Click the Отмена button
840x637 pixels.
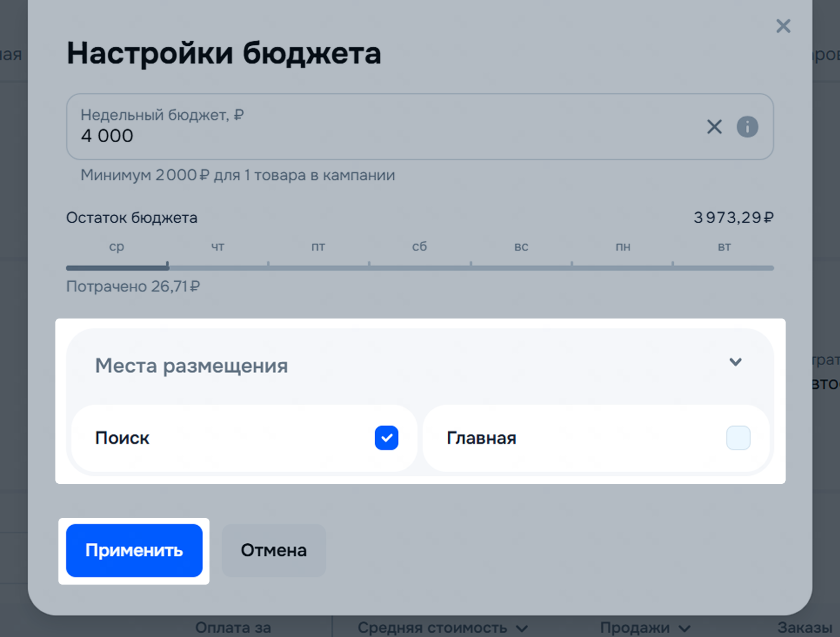pyautogui.click(x=273, y=550)
